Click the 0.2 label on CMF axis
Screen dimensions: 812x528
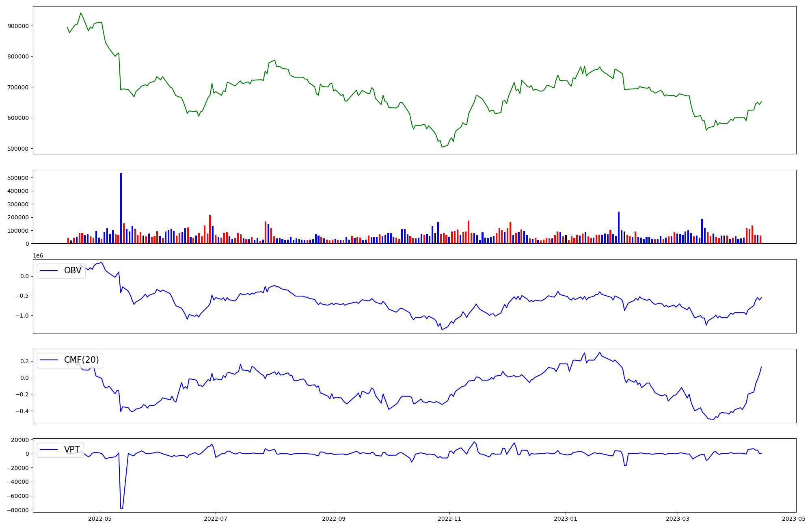pos(24,361)
